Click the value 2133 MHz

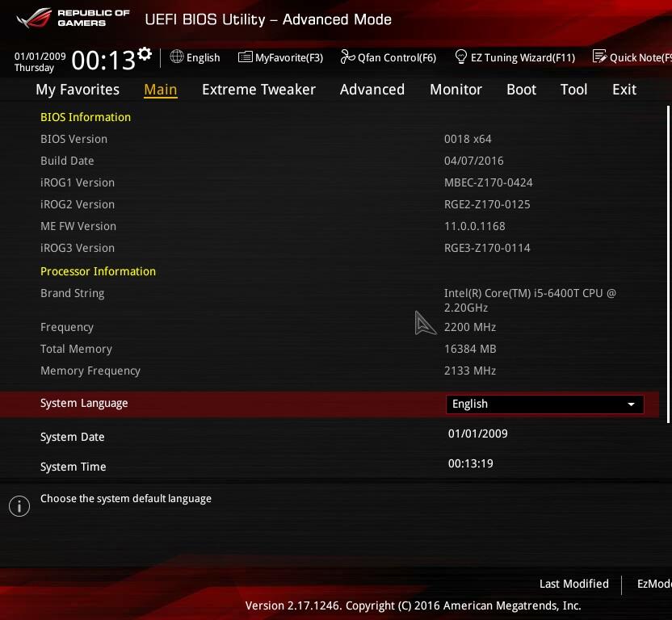point(470,371)
